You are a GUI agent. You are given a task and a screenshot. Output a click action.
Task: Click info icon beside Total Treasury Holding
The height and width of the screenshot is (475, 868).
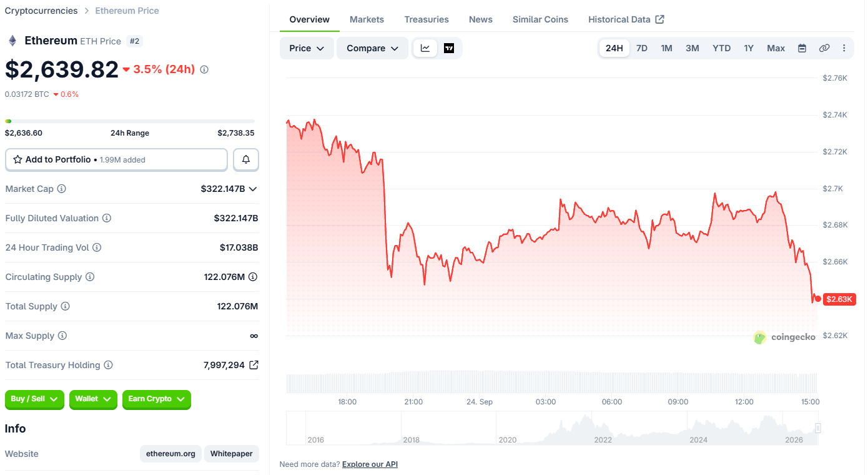pyautogui.click(x=108, y=365)
